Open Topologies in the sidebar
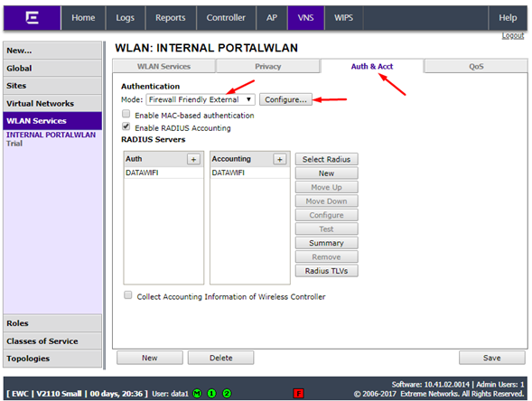This screenshot has width=532, height=401. [x=52, y=359]
